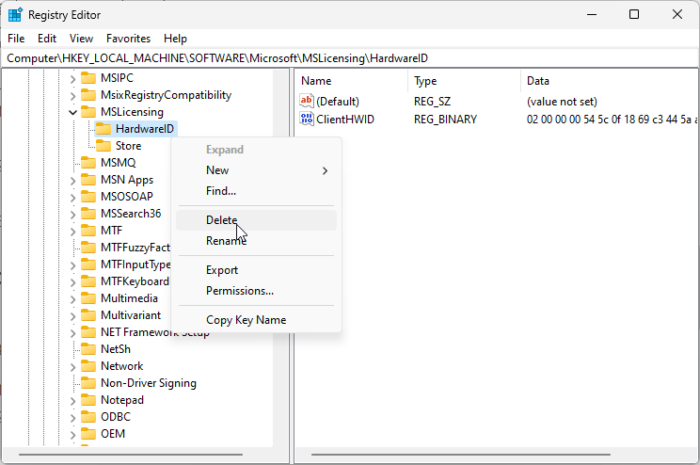Viewport: 700px width, 465px height.
Task: Click the NetSh folder icon
Action: 88,349
